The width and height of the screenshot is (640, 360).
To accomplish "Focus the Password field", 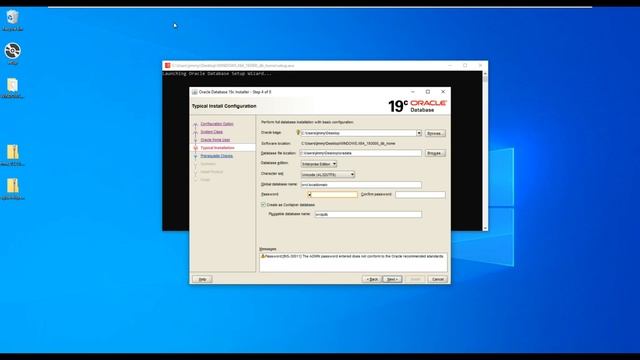I will [x=333, y=195].
